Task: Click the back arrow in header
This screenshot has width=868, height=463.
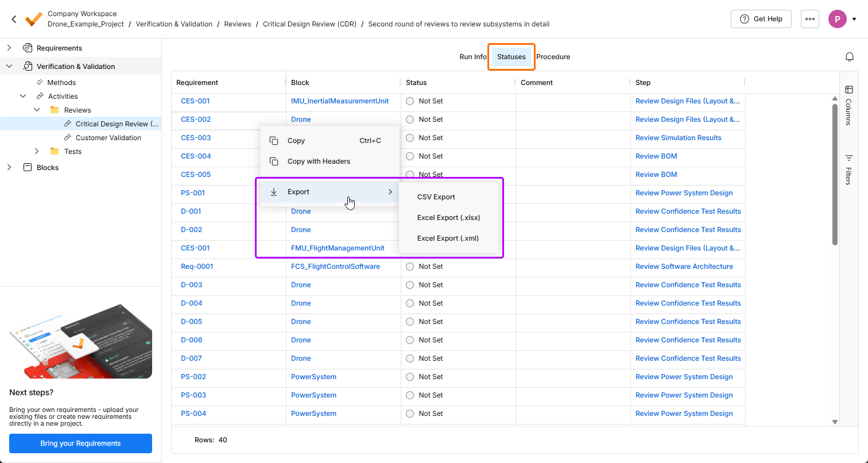Action: [14, 19]
